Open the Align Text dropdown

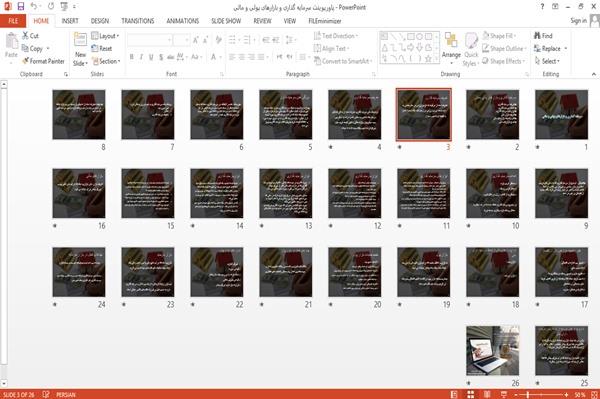[331, 48]
